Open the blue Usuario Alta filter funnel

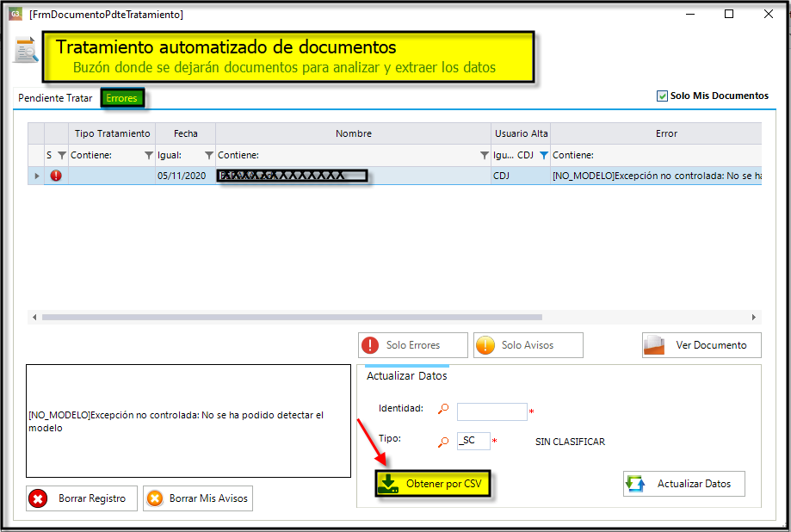(544, 156)
